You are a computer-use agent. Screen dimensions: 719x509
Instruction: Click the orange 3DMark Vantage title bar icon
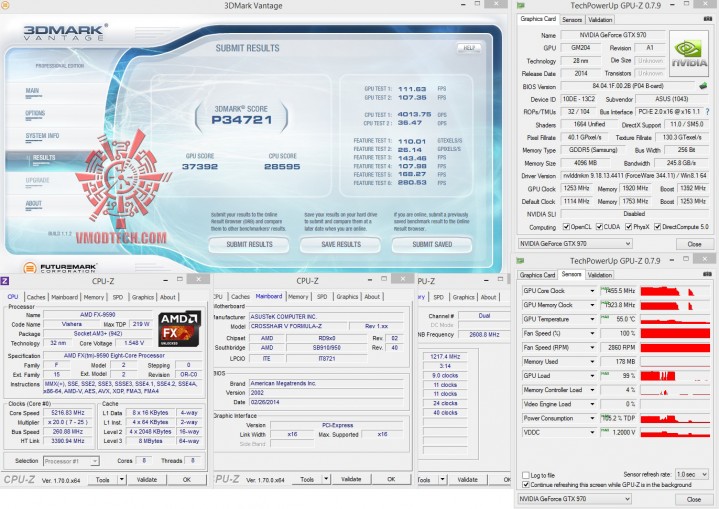point(5,6)
